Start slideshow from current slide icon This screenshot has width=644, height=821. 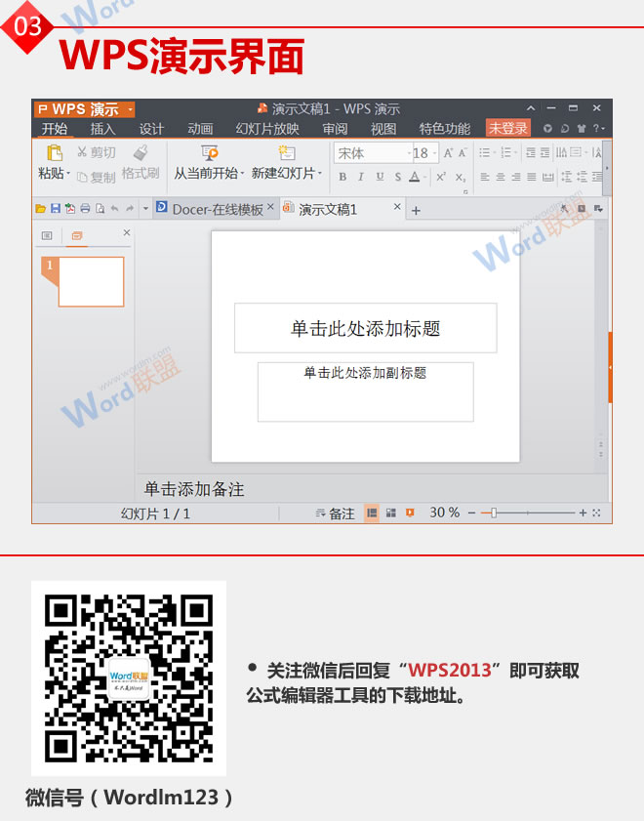pos(209,153)
